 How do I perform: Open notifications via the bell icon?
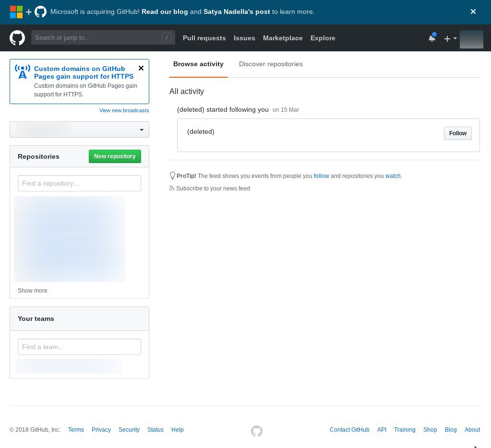pos(432,38)
